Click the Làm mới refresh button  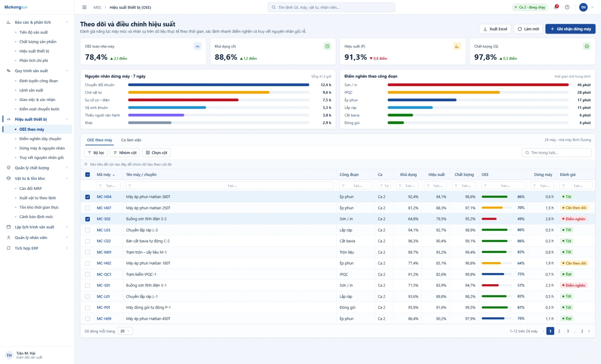click(528, 29)
